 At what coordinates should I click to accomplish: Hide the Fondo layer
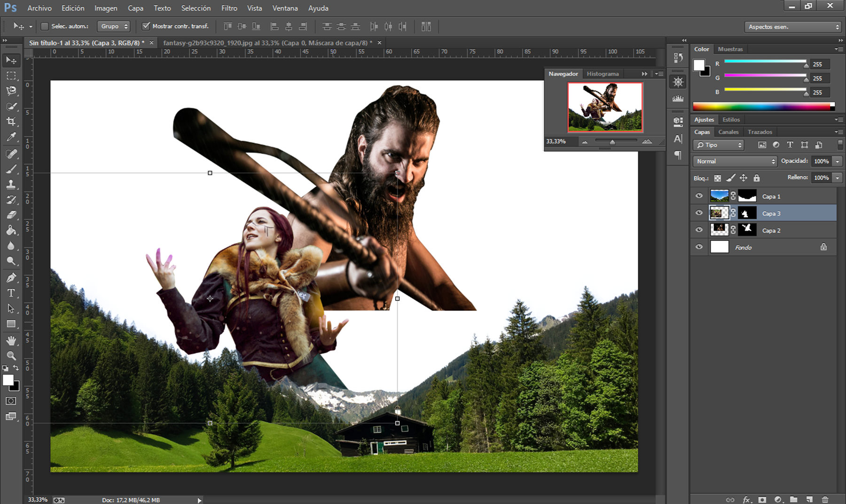point(699,247)
